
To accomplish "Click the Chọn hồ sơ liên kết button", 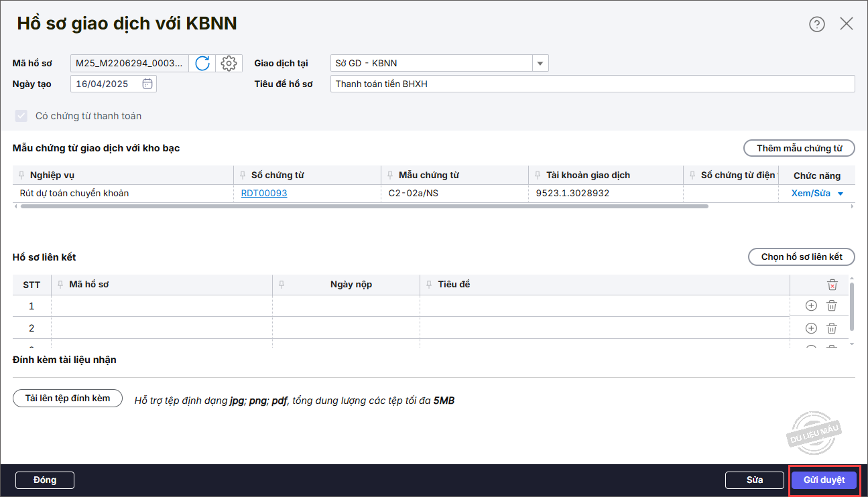I will (801, 257).
